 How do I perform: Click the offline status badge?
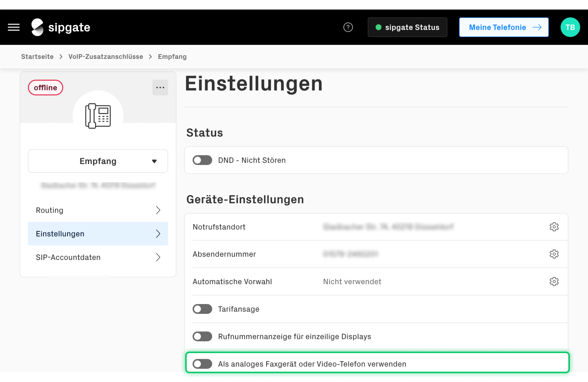pyautogui.click(x=46, y=87)
